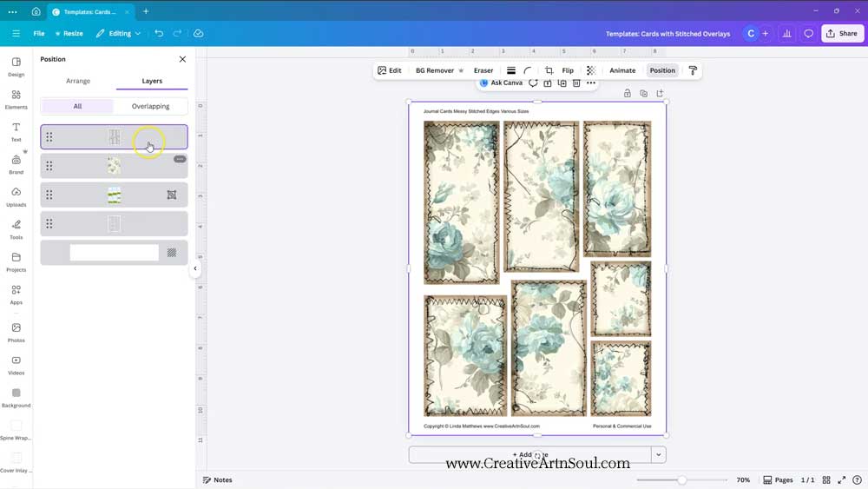Click the 70% zoom level dropdown
The height and width of the screenshot is (489, 868).
[743, 480]
